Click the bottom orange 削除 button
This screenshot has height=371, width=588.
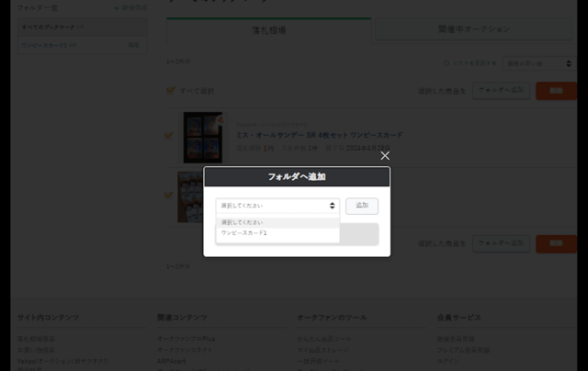(x=550, y=243)
